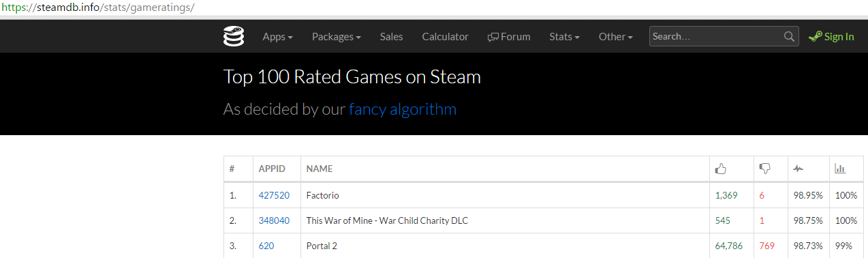Open the Packages dropdown menu

(x=337, y=37)
